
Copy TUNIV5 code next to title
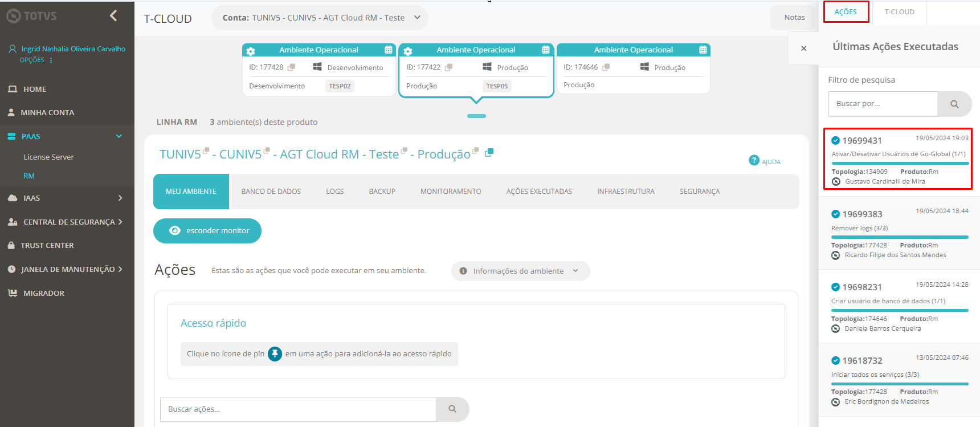point(206,151)
